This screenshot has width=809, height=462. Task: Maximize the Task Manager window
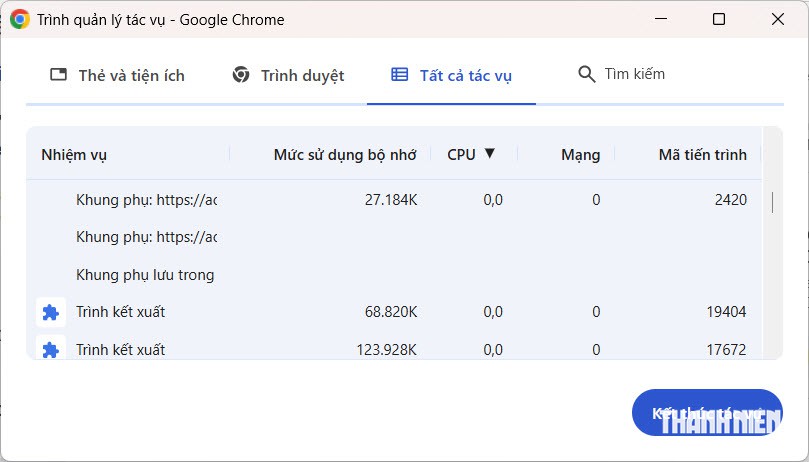719,19
